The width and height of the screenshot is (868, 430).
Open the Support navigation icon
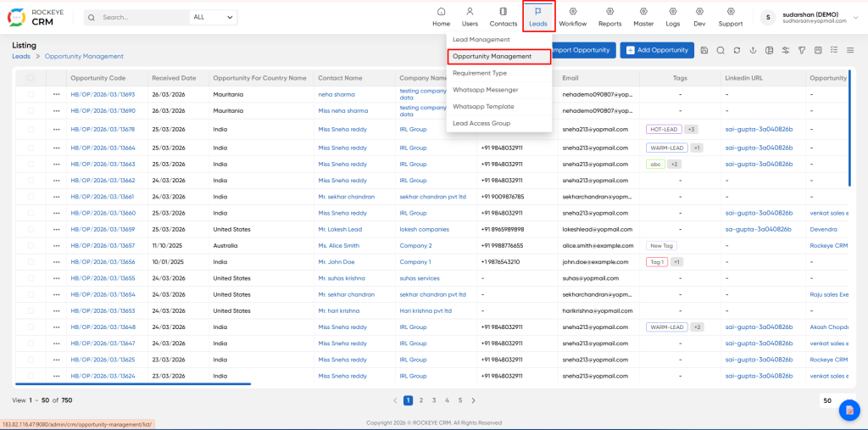731,17
